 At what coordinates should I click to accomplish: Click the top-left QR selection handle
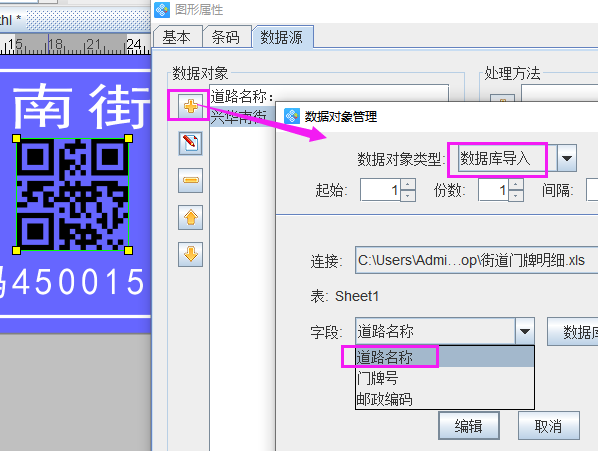17,138
